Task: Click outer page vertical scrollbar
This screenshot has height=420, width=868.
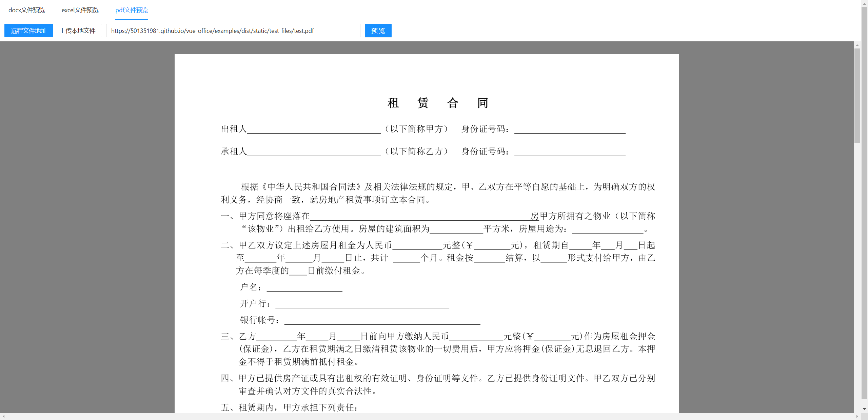Action: 864,203
